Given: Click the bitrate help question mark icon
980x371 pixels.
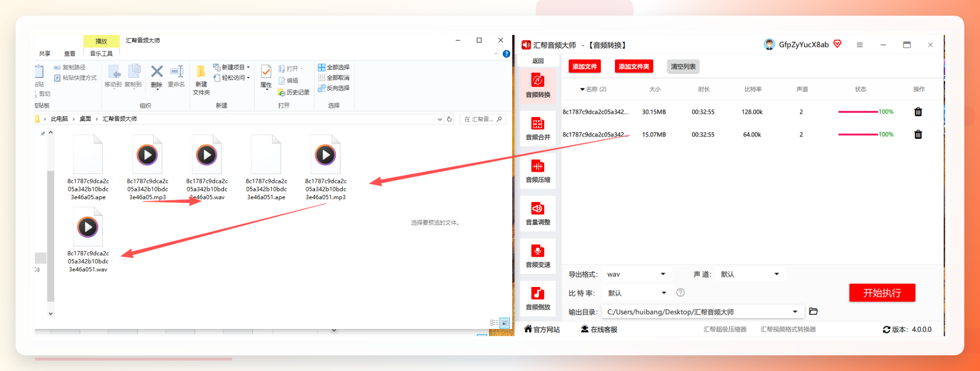Looking at the screenshot, I should point(681,293).
